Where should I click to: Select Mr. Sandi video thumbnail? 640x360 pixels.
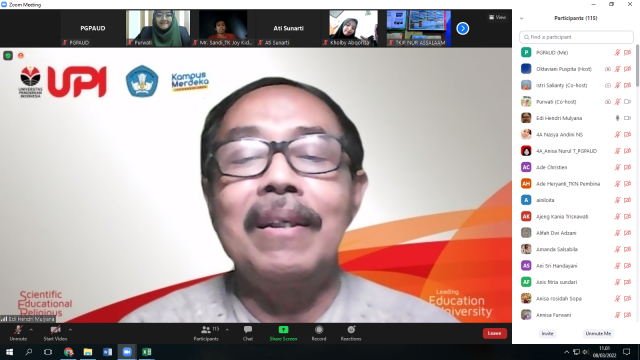pos(223,28)
